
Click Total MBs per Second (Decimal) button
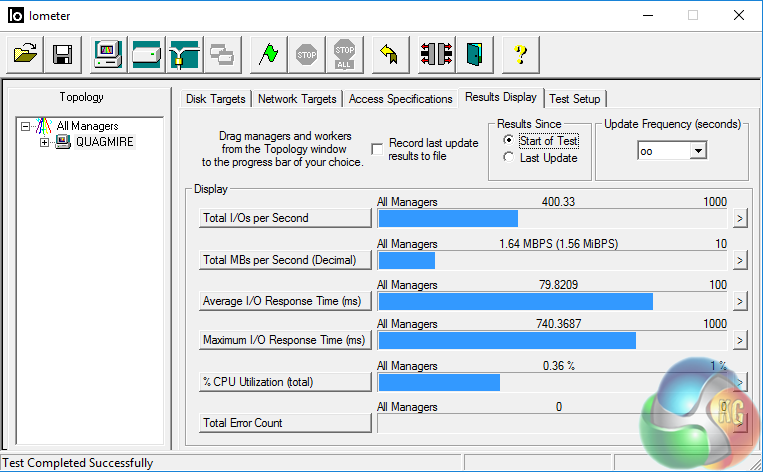[x=285, y=260]
